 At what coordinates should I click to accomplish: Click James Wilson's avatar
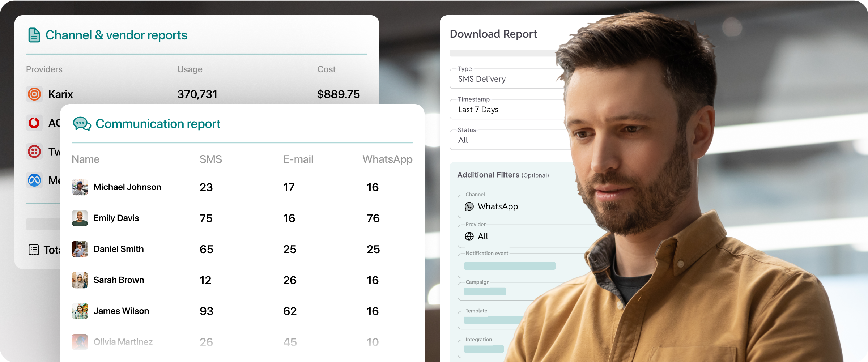pyautogui.click(x=80, y=311)
